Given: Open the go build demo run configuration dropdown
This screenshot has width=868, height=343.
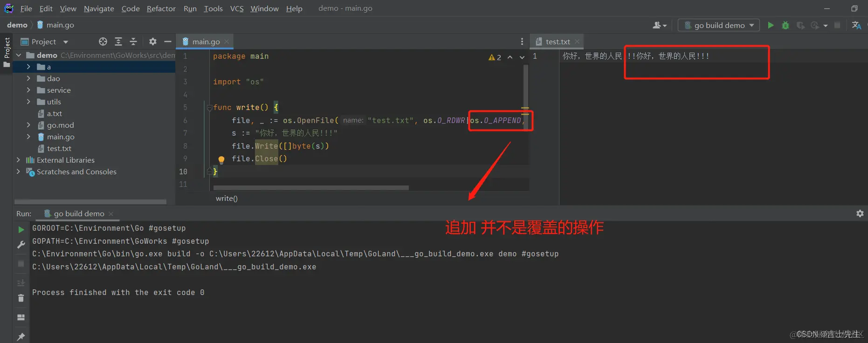Looking at the screenshot, I should (x=719, y=25).
